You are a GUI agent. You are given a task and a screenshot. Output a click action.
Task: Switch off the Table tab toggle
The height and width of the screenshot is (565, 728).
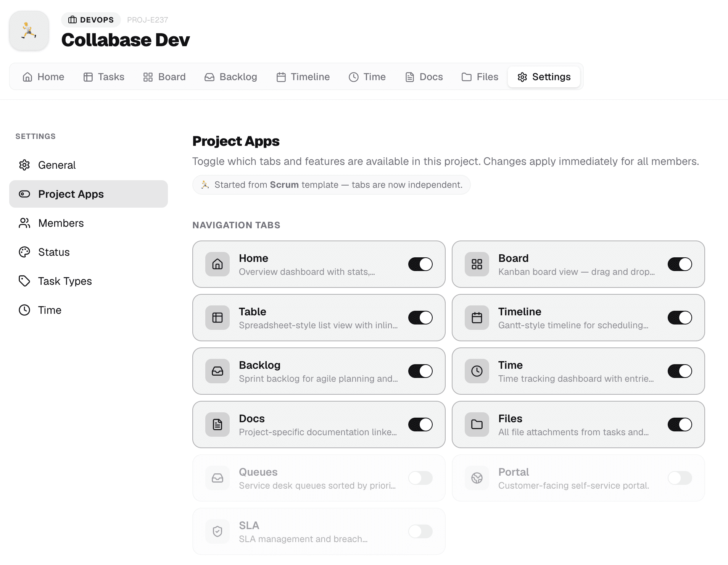click(420, 318)
